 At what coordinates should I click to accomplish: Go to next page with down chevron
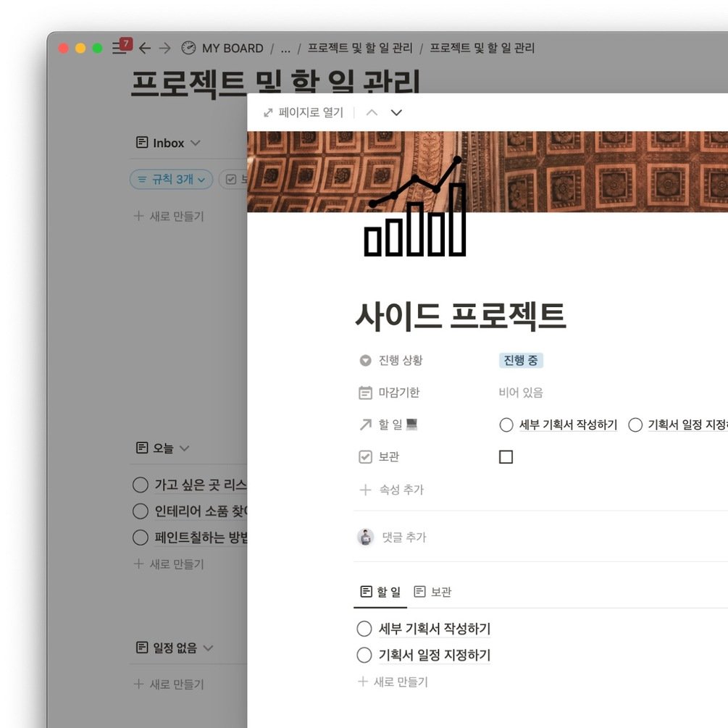tap(396, 112)
